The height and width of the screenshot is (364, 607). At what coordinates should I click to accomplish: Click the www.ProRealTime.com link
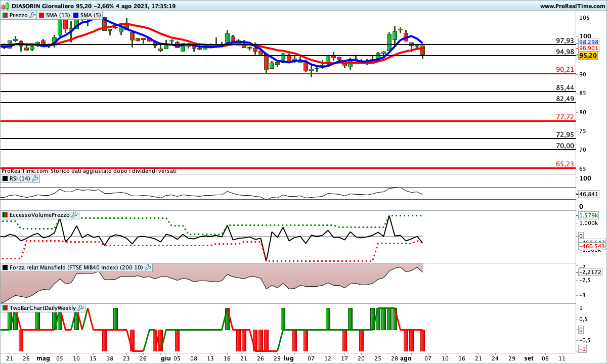[x=572, y=6]
